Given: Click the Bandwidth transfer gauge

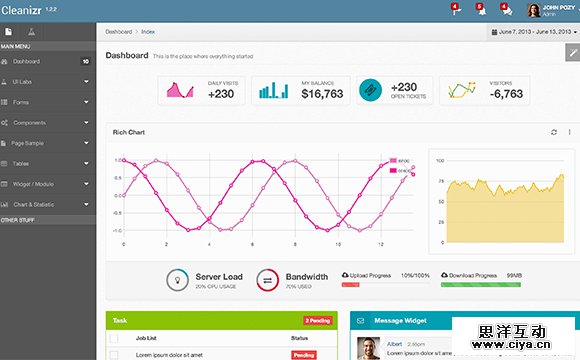Looking at the screenshot, I should 267,280.
